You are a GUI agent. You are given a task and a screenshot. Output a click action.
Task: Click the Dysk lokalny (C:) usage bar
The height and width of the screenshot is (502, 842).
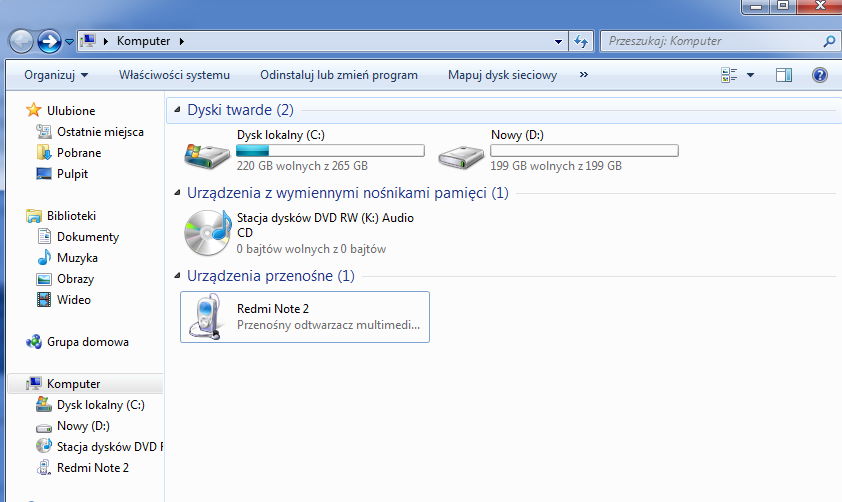pyautogui.click(x=329, y=151)
